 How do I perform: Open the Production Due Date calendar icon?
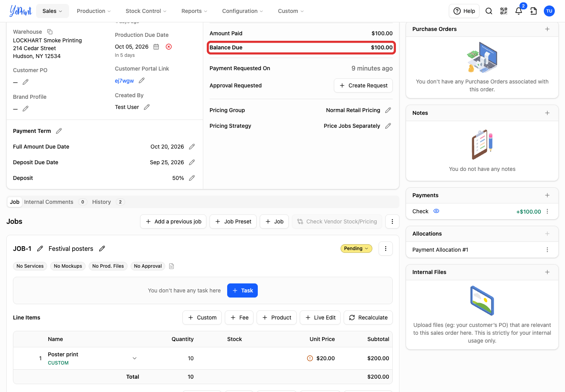156,47
